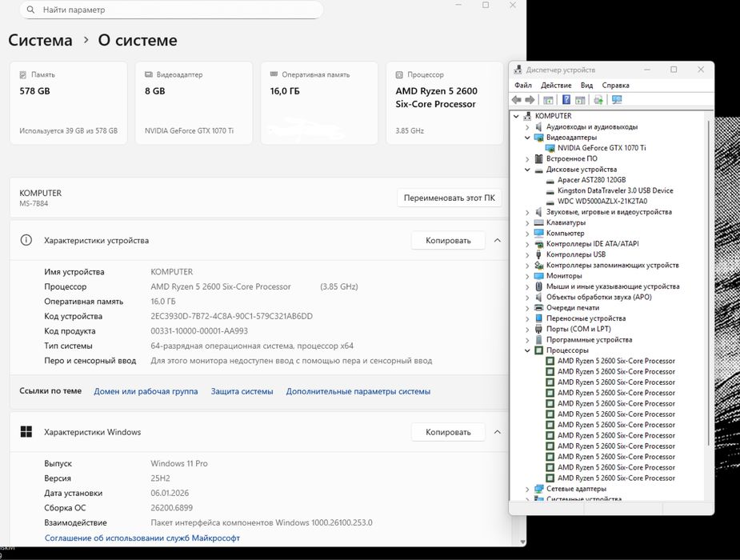Image resolution: width=740 pixels, height=560 pixels.
Task: Open the Файл menu
Action: pyautogui.click(x=523, y=86)
